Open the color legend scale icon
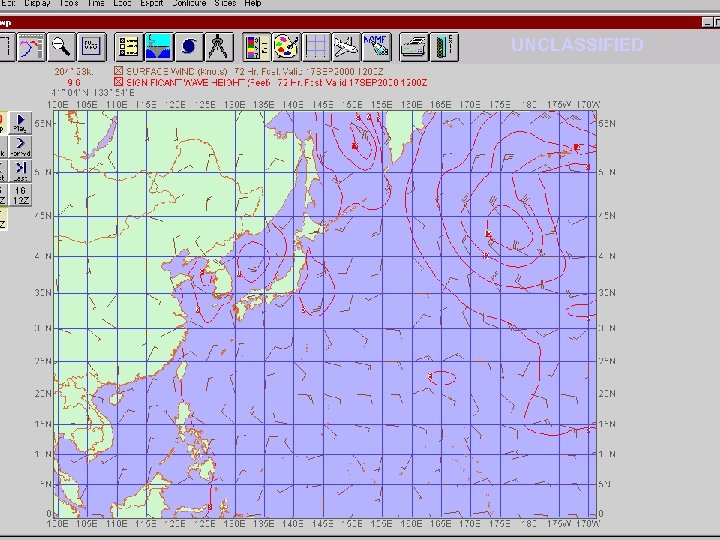Screen dimensions: 720x540 click(257, 47)
